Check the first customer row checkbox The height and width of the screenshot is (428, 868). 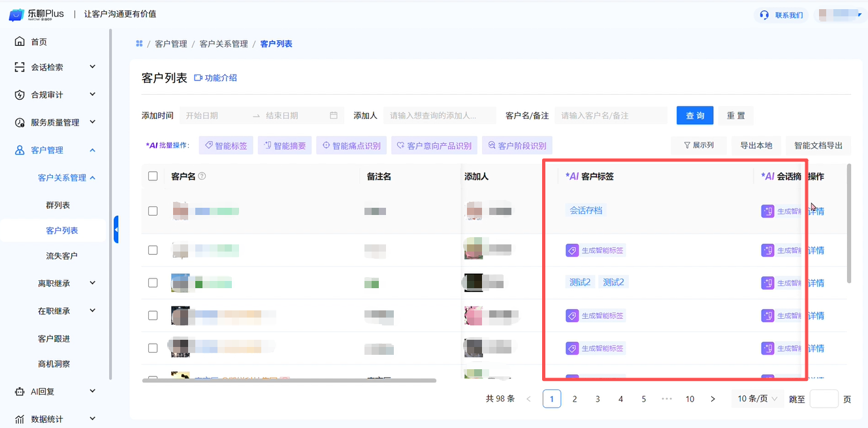[153, 211]
